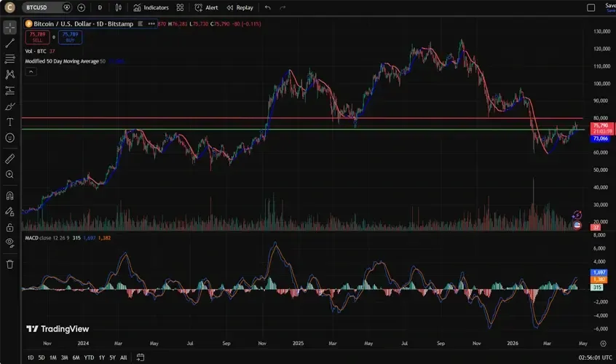Start bar Replay mode
This screenshot has width=616, height=364.
tap(240, 7)
